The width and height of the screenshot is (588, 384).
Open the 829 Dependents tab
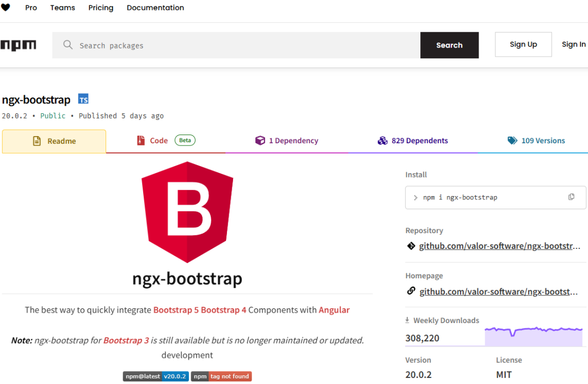coord(413,141)
